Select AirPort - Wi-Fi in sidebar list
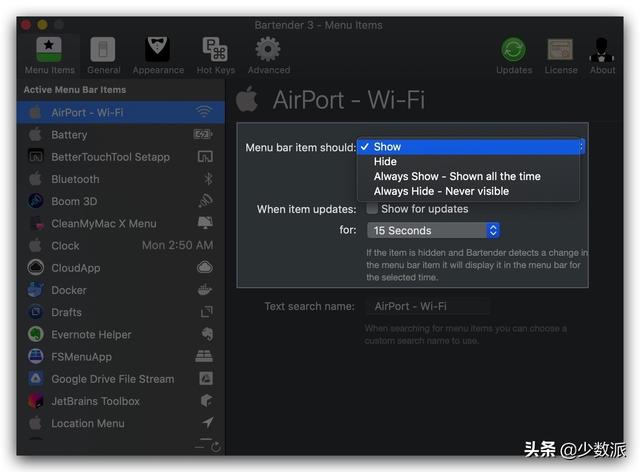 coord(121,112)
